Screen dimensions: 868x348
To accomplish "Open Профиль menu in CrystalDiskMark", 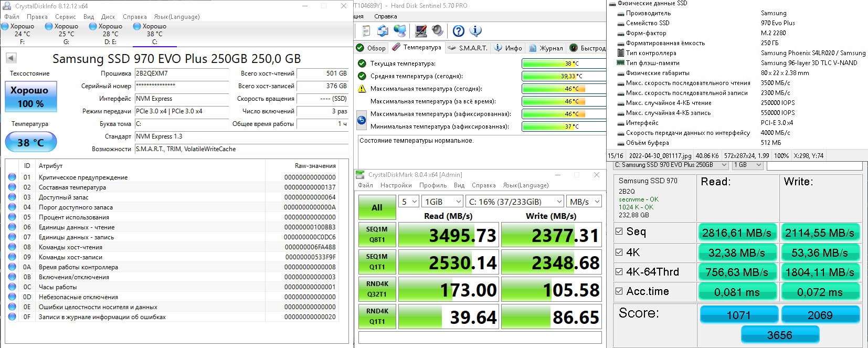I will tap(433, 185).
